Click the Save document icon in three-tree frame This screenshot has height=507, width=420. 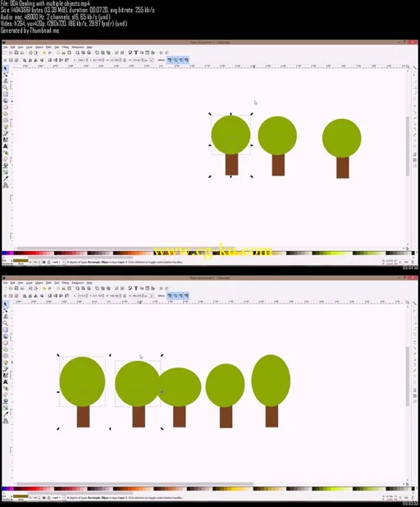16,53
